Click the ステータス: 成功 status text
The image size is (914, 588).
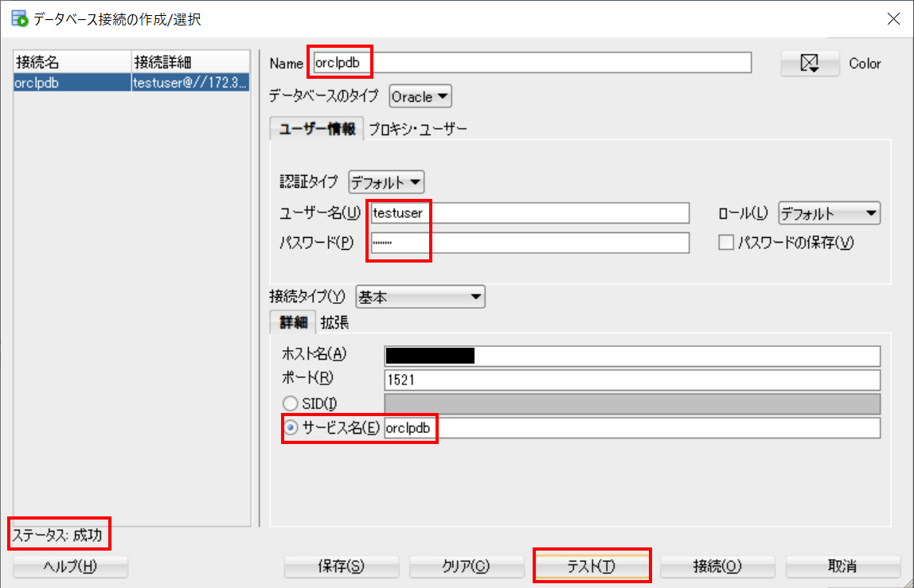57,535
